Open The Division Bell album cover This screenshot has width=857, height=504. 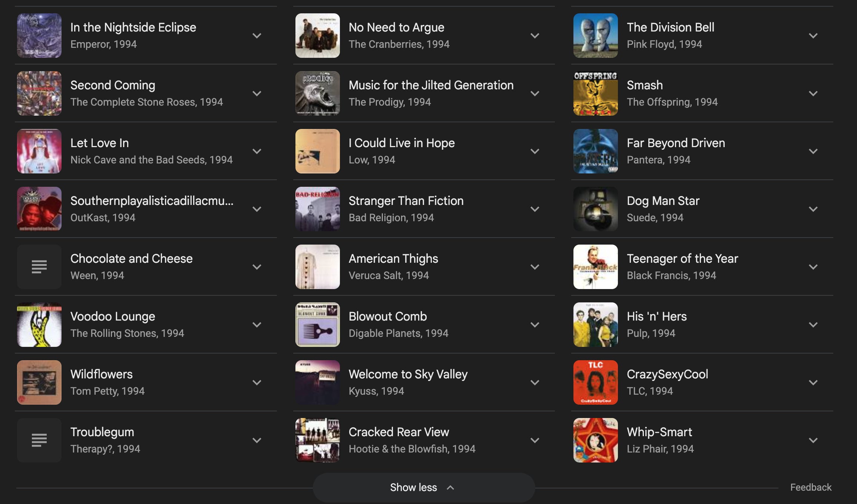pyautogui.click(x=595, y=36)
